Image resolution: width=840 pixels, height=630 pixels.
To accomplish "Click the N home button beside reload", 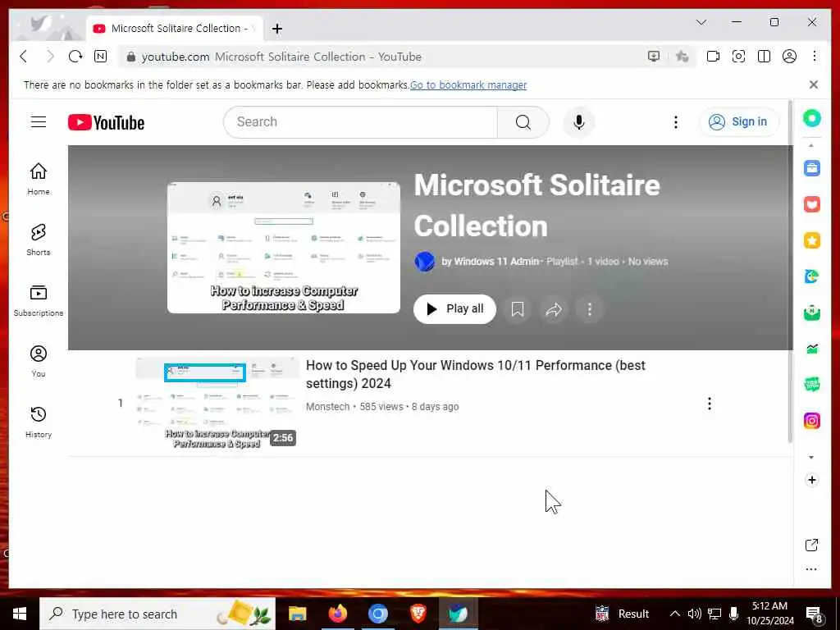I will pos(100,57).
